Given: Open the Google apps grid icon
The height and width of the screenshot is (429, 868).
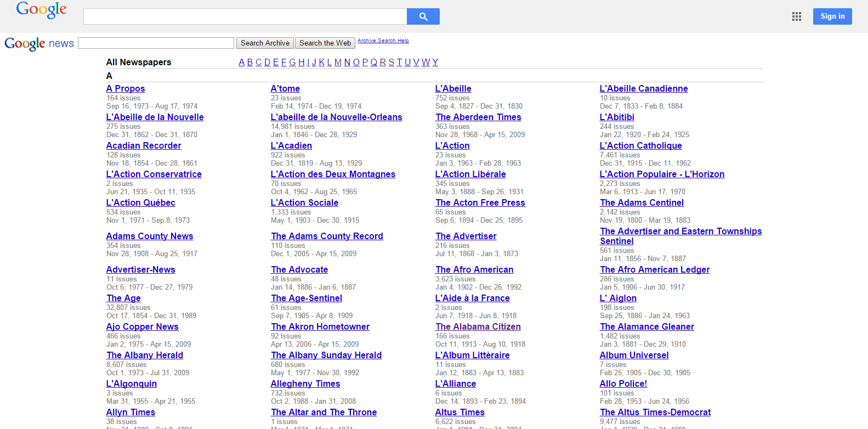Looking at the screenshot, I should (x=797, y=16).
